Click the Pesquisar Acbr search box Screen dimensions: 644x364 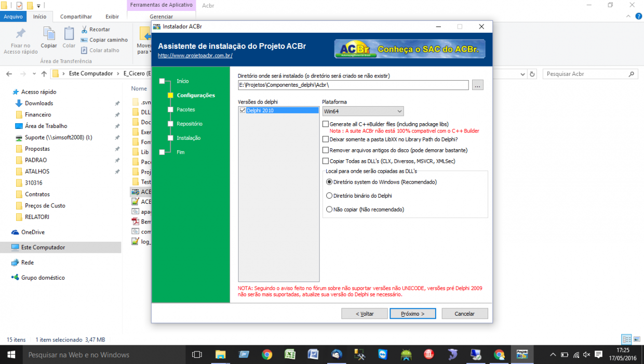pyautogui.click(x=590, y=74)
